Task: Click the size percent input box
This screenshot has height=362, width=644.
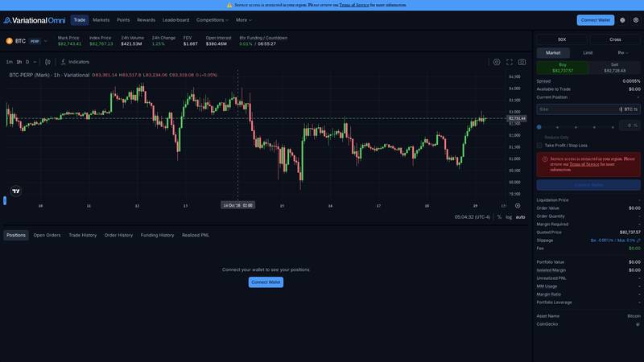Action: 630,125
